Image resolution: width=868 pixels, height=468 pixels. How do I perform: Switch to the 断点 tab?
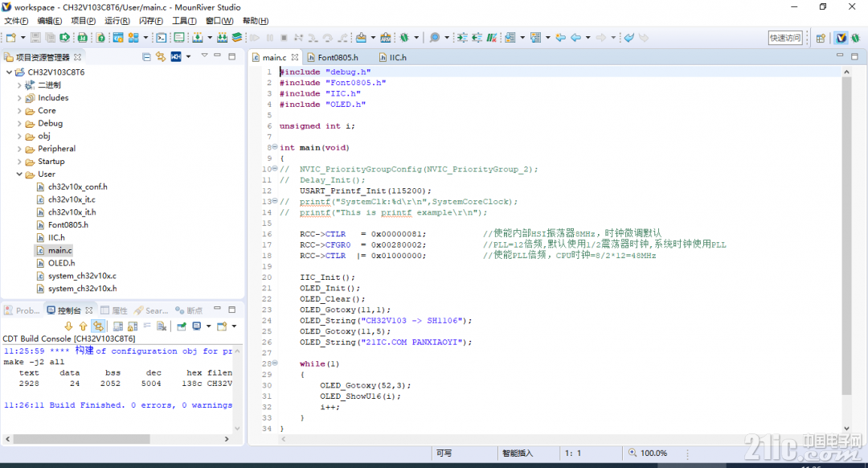pyautogui.click(x=189, y=310)
